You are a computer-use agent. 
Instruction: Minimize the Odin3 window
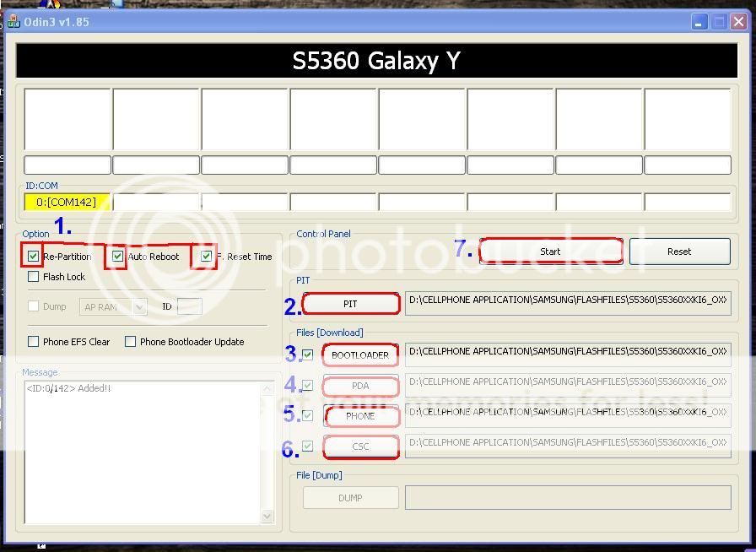point(699,22)
